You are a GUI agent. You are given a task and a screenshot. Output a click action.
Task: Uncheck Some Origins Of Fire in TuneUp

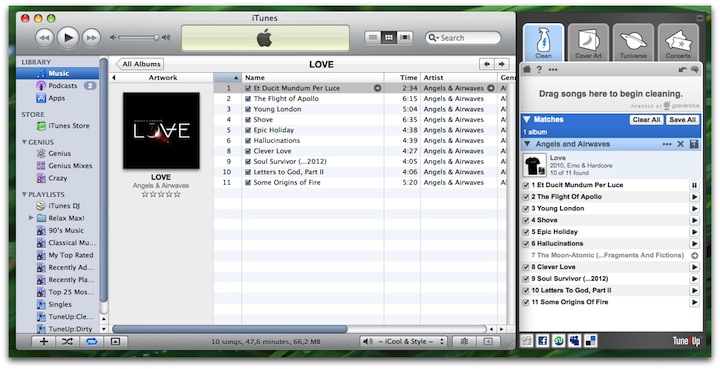tap(526, 302)
